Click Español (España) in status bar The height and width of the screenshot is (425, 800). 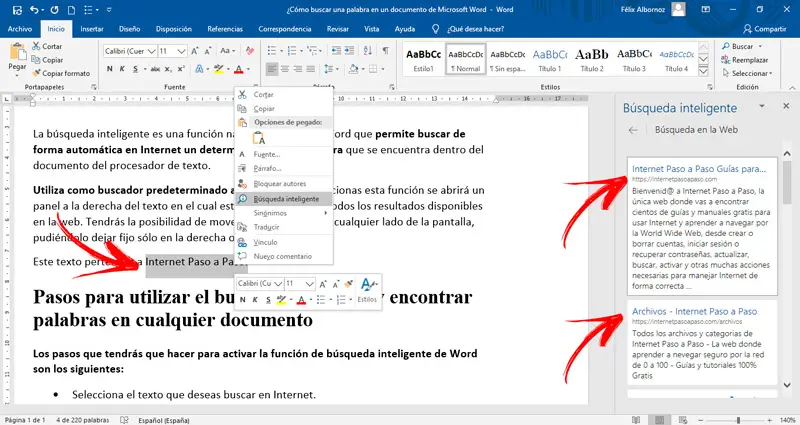pyautogui.click(x=164, y=420)
